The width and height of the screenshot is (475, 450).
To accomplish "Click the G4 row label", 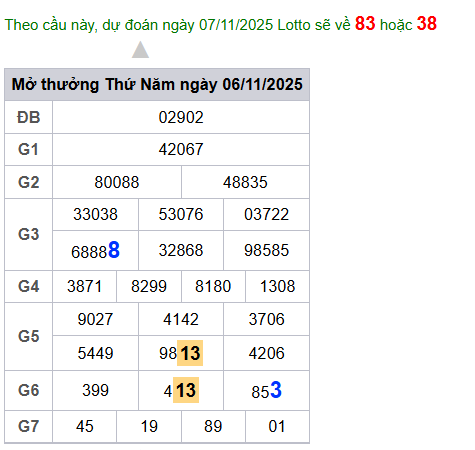I will click(29, 286).
